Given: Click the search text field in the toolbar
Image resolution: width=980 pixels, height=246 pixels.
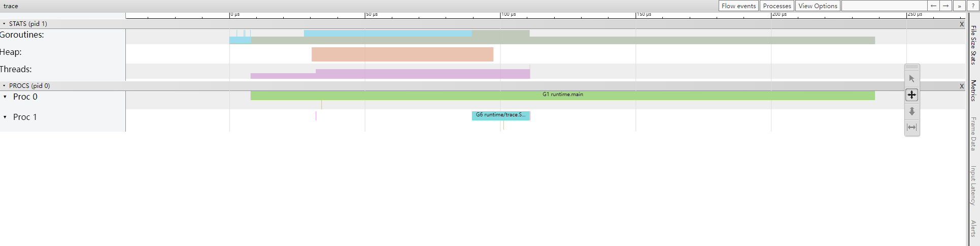Looking at the screenshot, I should pos(884,6).
